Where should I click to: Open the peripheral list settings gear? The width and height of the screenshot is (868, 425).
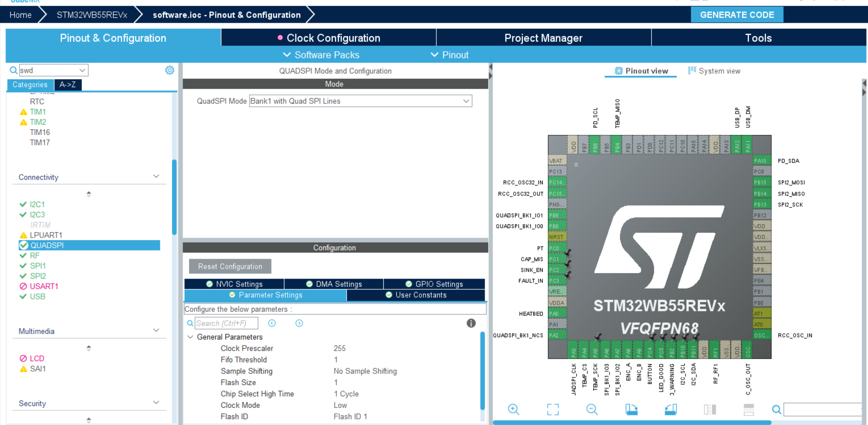pos(169,70)
